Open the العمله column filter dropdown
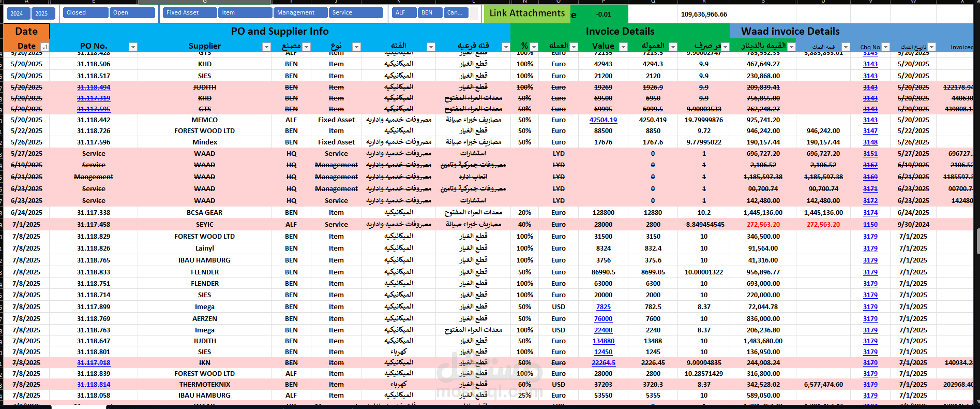The height and width of the screenshot is (409, 980). click(574, 47)
